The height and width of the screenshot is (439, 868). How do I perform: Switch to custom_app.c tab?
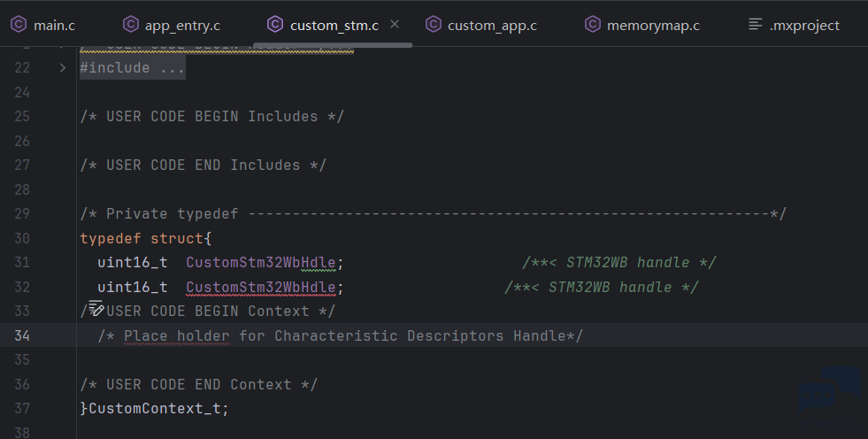tap(481, 25)
